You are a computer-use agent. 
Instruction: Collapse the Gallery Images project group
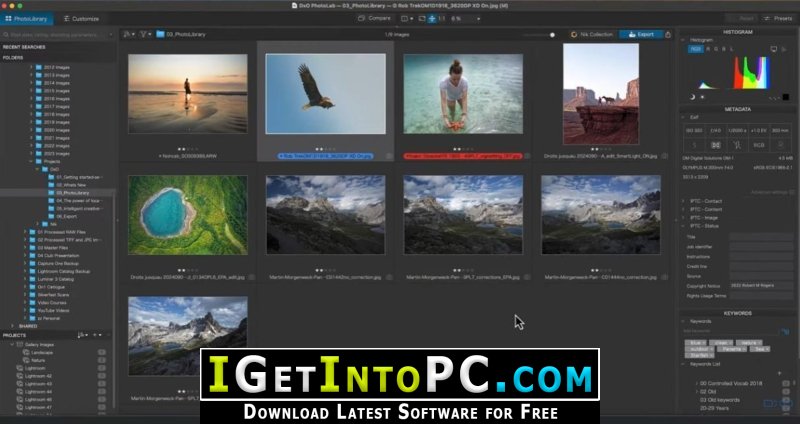(12, 345)
